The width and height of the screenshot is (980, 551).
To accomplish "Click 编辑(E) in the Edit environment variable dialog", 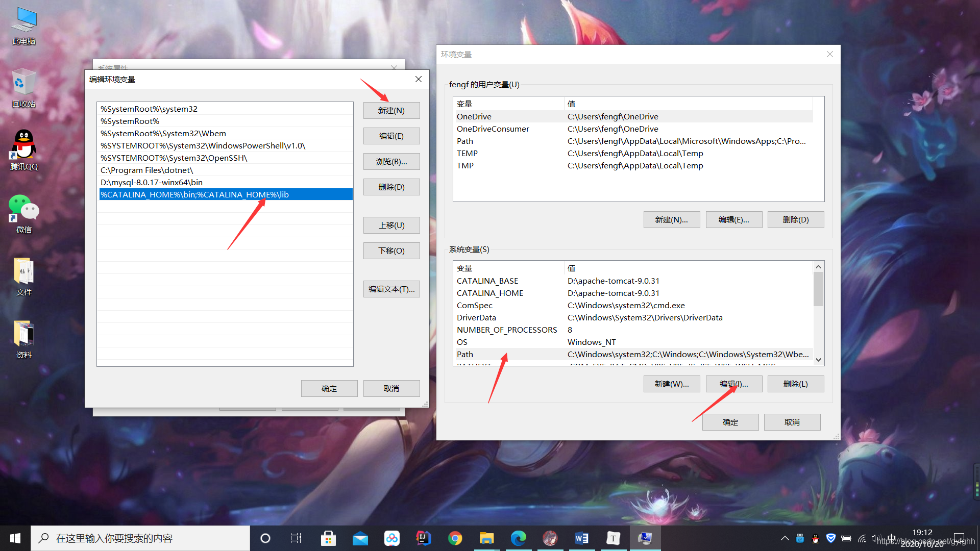I will point(391,136).
